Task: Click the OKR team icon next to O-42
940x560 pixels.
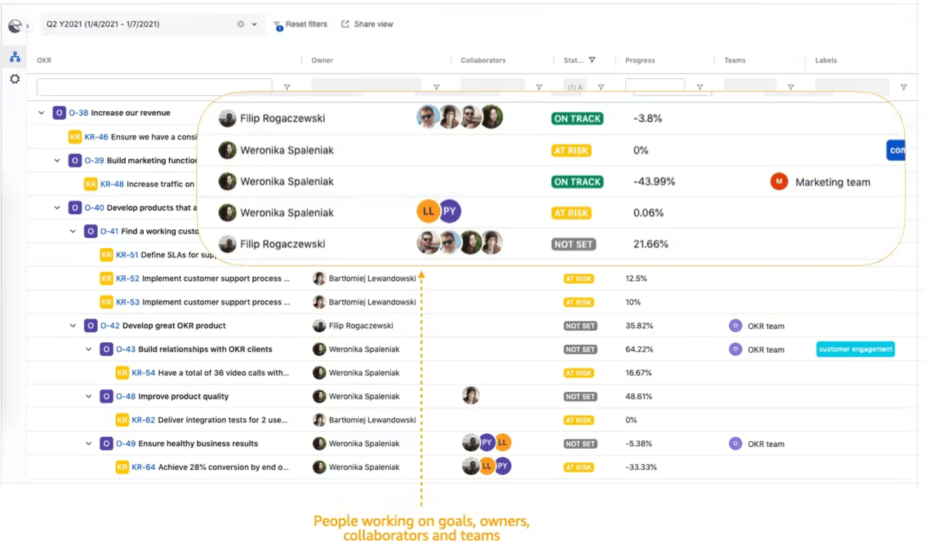Action: click(x=735, y=326)
